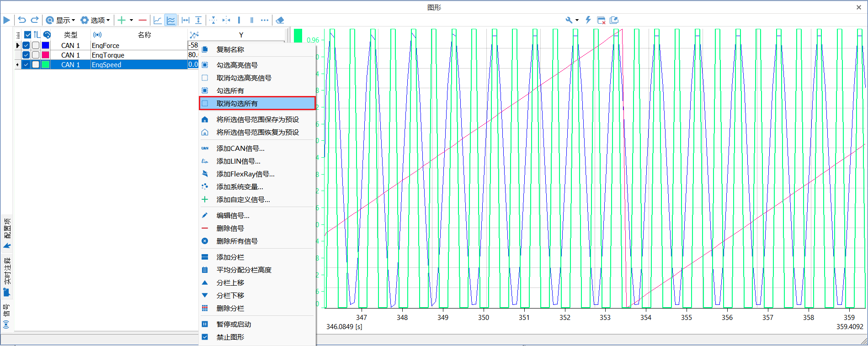Screen dimensions: 868x346
Task: Click the green color swatch for EngSpeed
Action: tap(45, 64)
